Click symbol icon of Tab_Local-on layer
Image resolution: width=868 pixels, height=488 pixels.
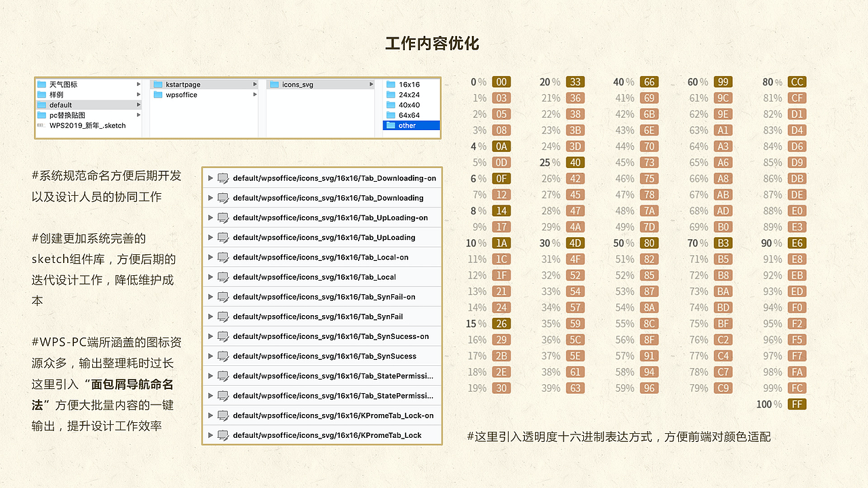[x=222, y=258]
